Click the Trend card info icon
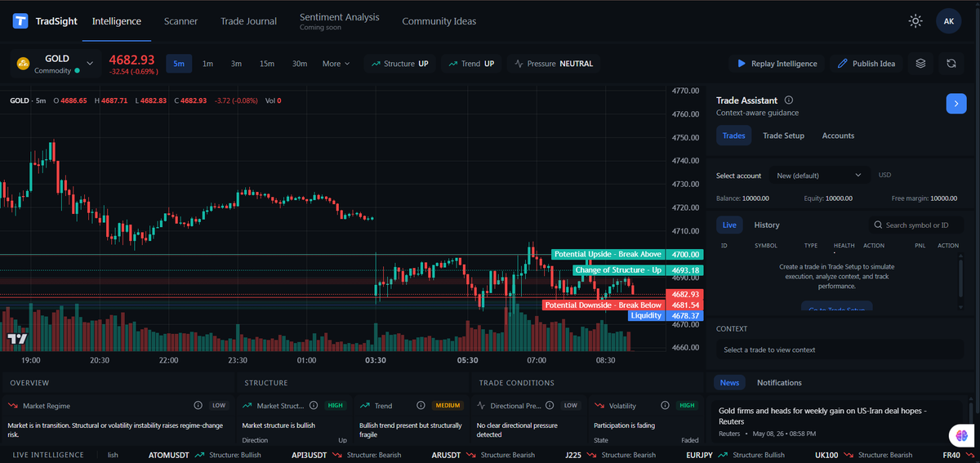 click(420, 405)
